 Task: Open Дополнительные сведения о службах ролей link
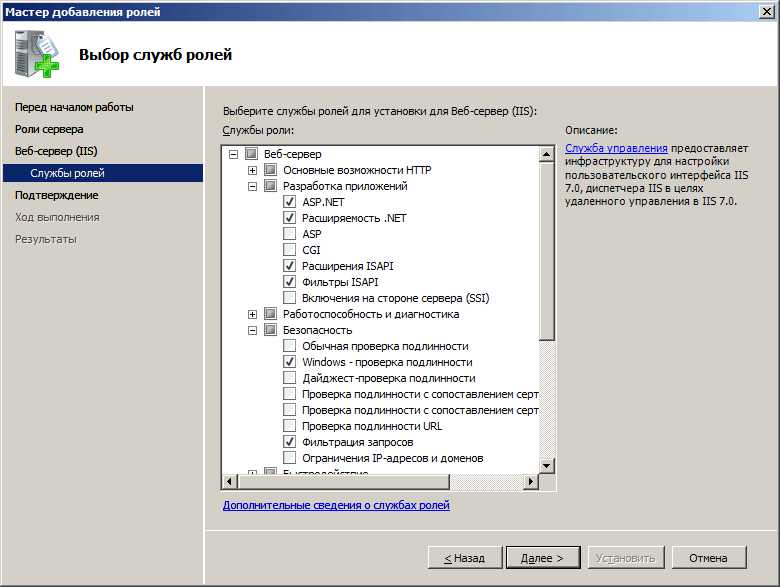(x=336, y=505)
